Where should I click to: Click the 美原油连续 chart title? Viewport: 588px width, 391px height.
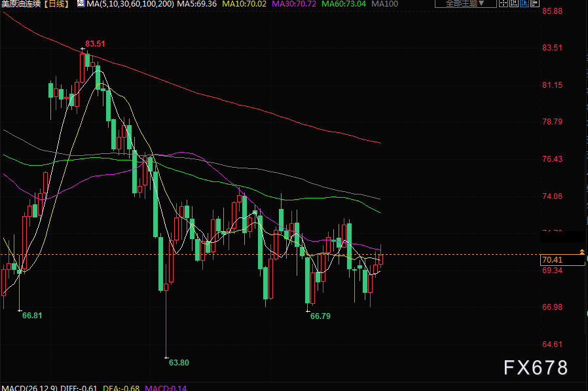tap(21, 4)
